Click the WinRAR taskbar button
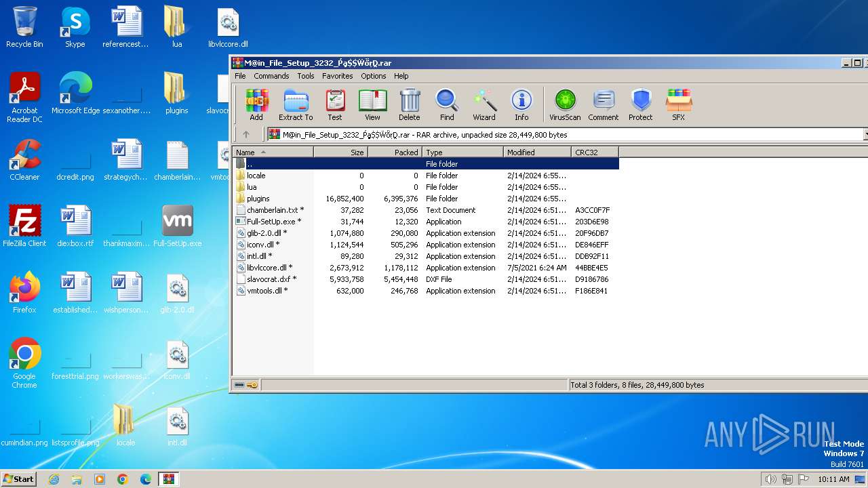The height and width of the screenshot is (488, 868). point(168,479)
